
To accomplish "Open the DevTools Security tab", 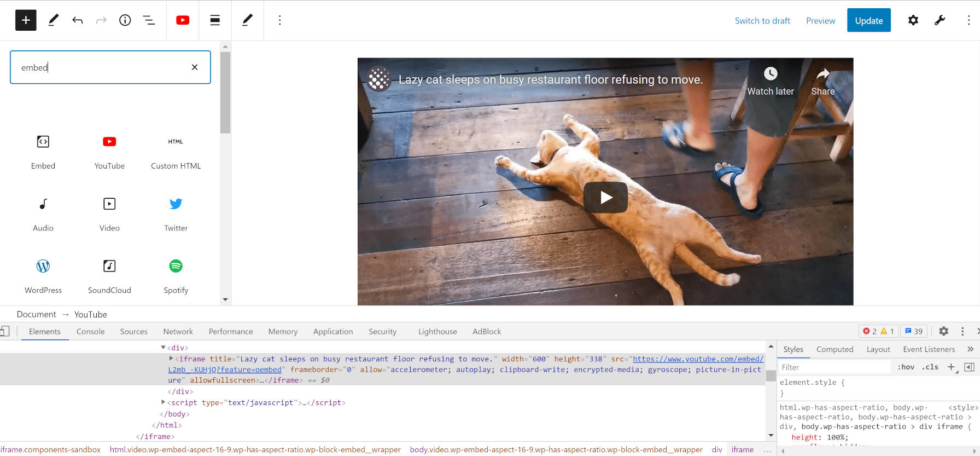I will click(383, 331).
